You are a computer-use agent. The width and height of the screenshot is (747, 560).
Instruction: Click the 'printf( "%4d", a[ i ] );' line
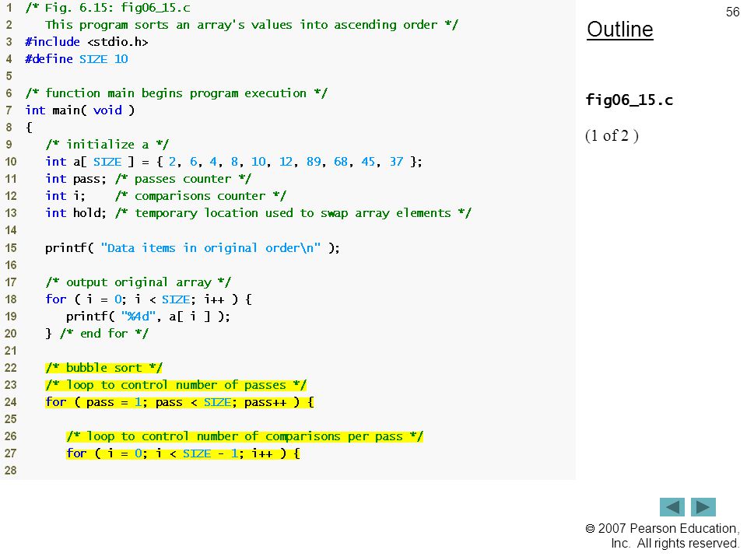(148, 317)
